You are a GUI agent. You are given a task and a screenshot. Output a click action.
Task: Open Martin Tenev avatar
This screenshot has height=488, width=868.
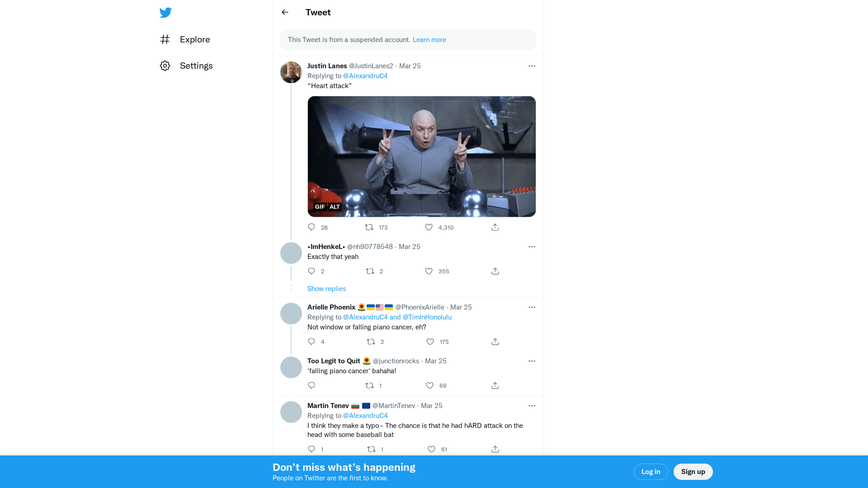291,412
